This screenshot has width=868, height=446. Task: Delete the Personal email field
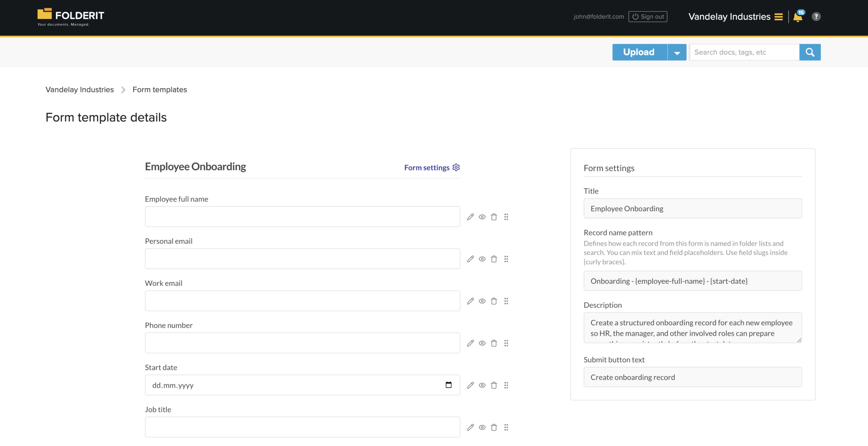pos(494,259)
